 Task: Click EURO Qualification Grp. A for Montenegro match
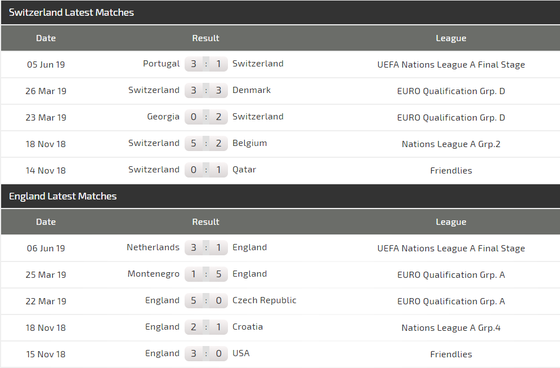point(451,275)
